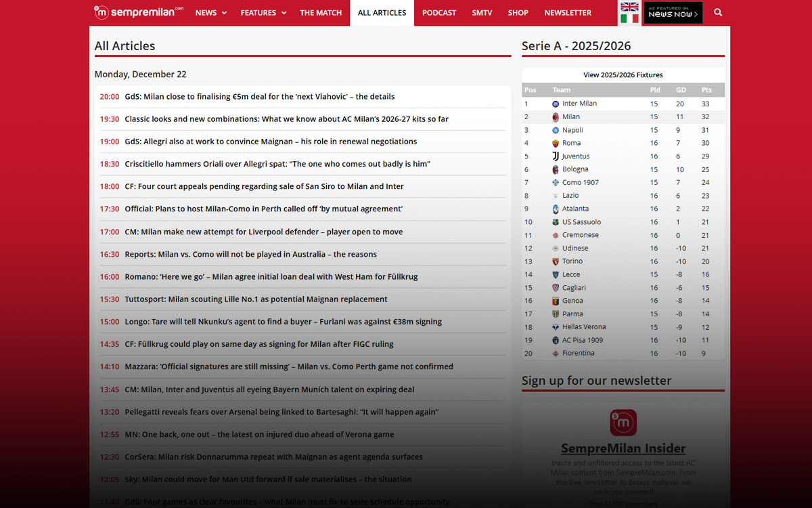
Task: Expand the NEWS dropdown menu
Action: (x=210, y=12)
